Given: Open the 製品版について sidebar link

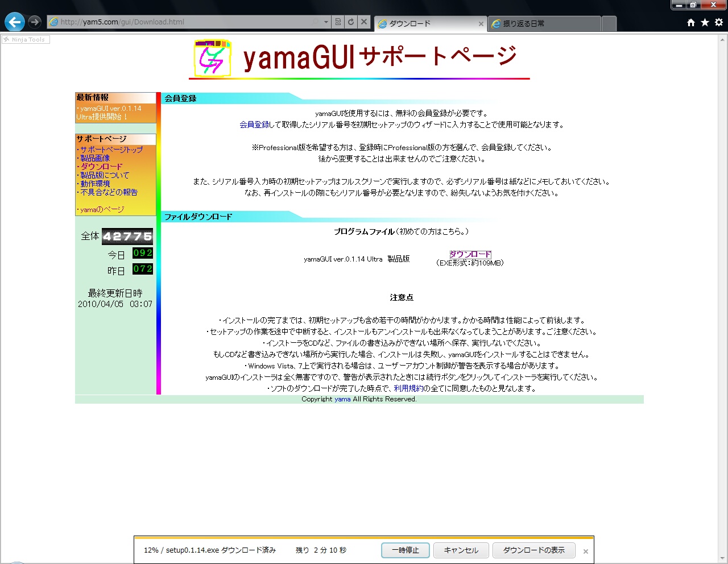Looking at the screenshot, I should click(x=105, y=175).
